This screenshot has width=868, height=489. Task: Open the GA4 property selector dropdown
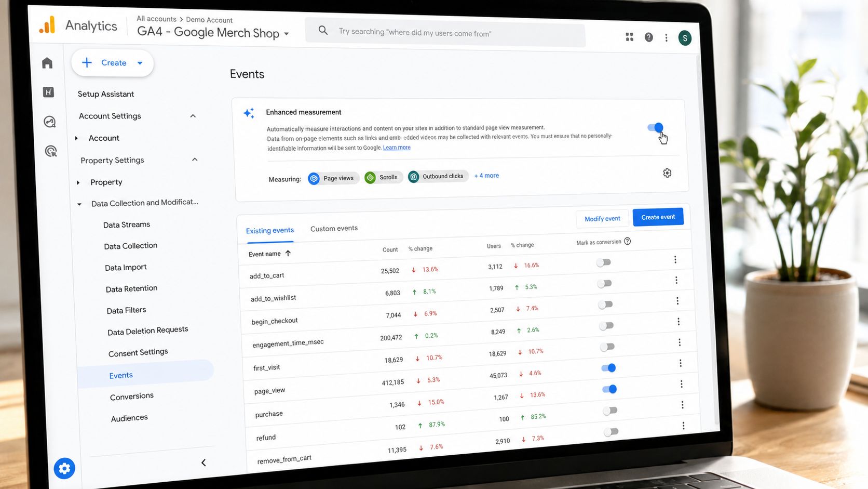286,34
